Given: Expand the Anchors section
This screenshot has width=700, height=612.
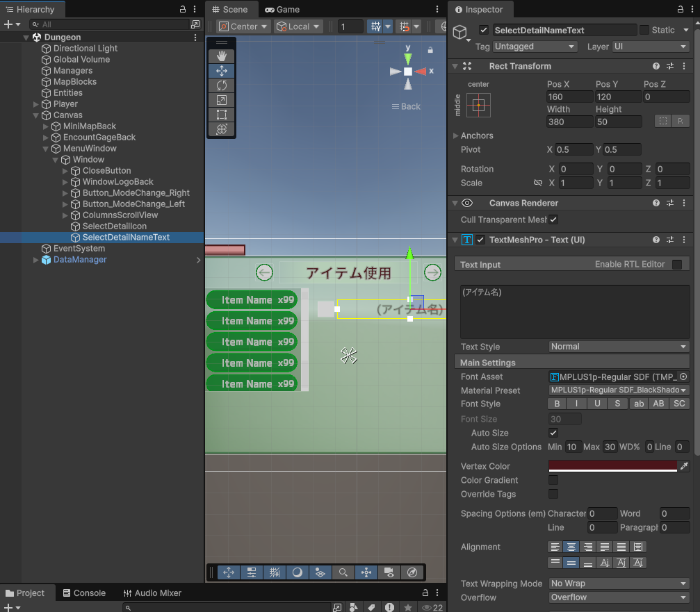Looking at the screenshot, I should [456, 135].
